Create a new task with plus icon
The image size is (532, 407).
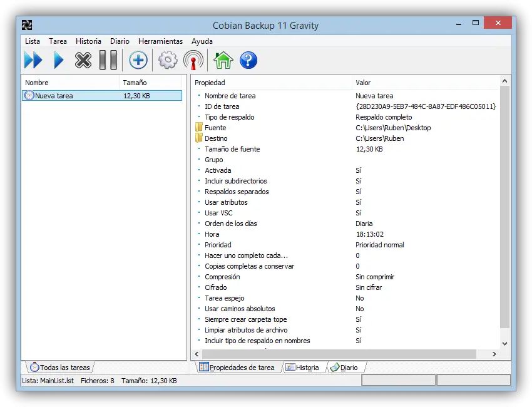[x=138, y=60]
